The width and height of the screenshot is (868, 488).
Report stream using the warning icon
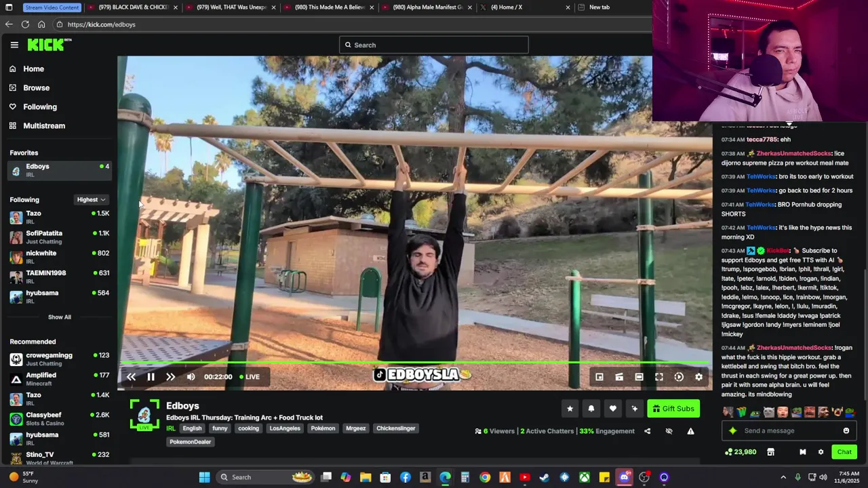690,431
